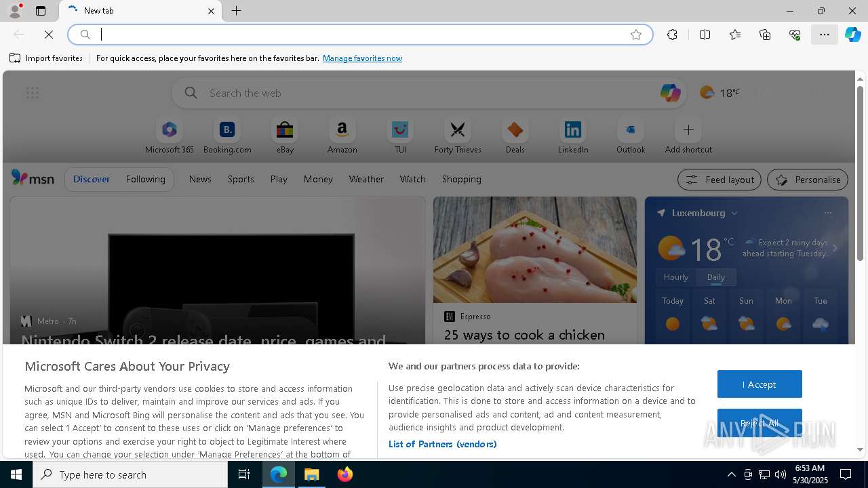Screen dimensions: 868x488
Task: Open the Collections icon
Action: coord(765,35)
